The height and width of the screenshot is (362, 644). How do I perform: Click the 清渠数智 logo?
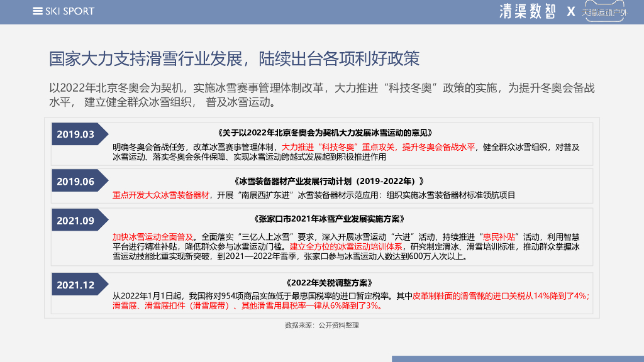(x=528, y=11)
